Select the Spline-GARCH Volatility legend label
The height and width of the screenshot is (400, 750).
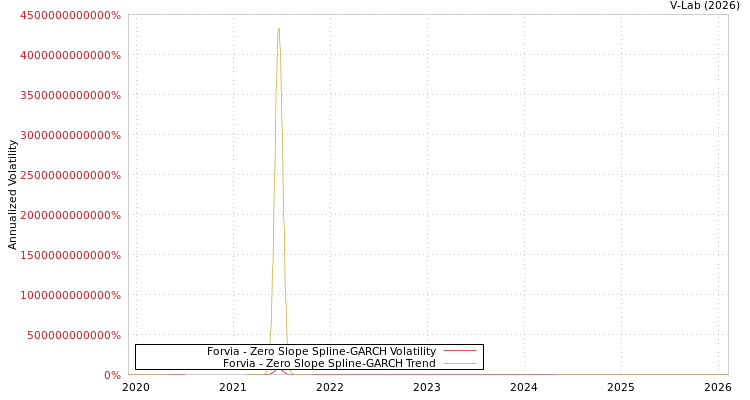click(x=321, y=351)
